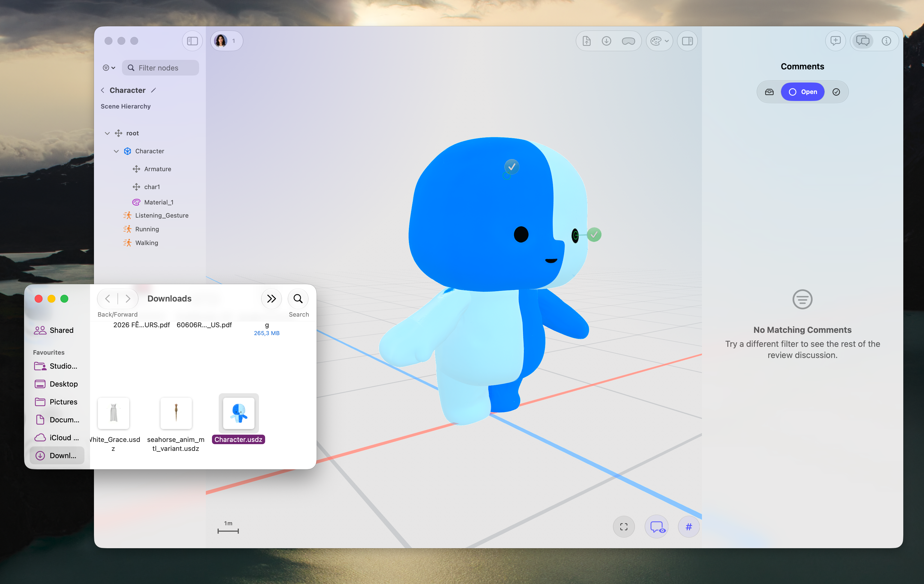Click the Character.usdz file name label
Screen dimensions: 924x584
pos(238,440)
